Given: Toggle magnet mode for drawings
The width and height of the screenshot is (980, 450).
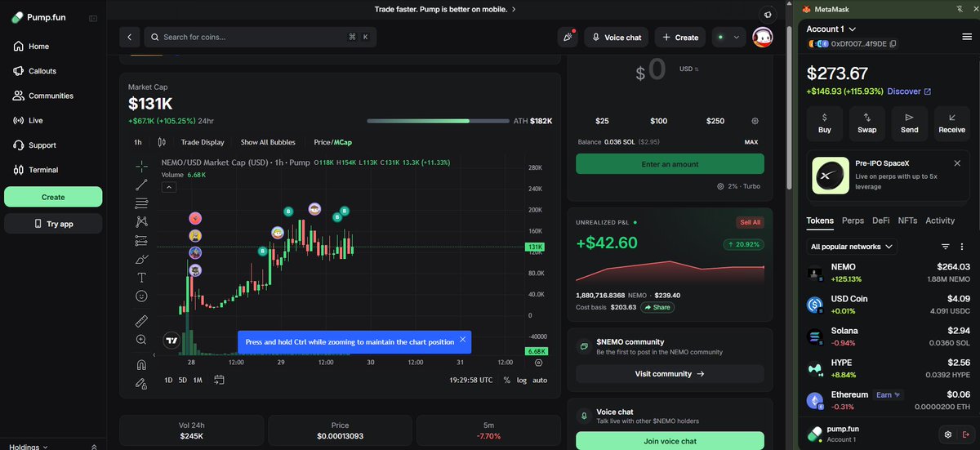Looking at the screenshot, I should point(141,364).
